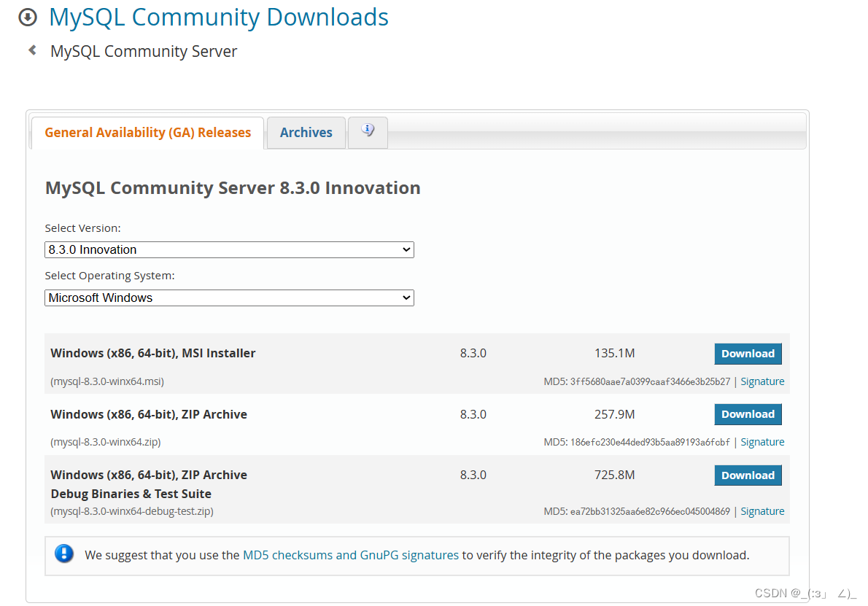Click the 257.9M file size value
The height and width of the screenshot is (606, 868).
614,414
